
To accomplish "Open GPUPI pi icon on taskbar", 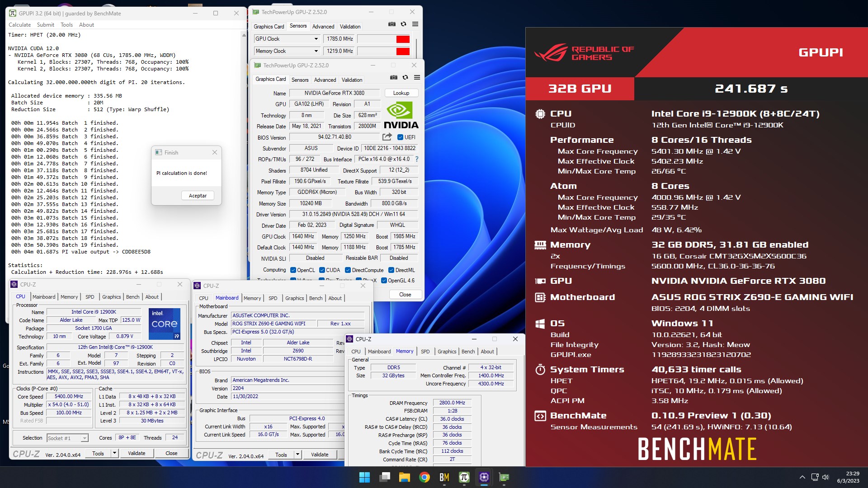I will coord(464,477).
